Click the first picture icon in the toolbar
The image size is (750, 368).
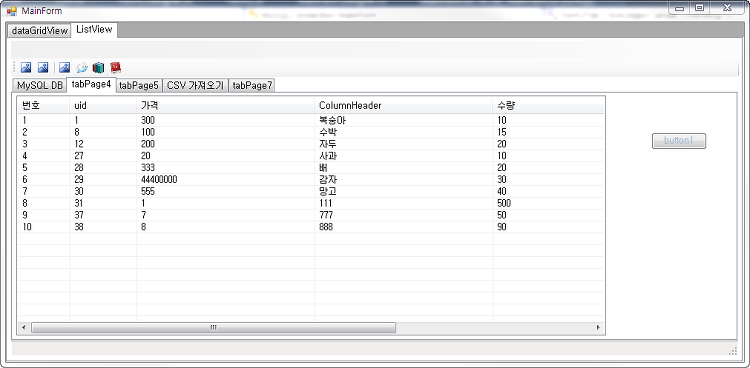pos(26,68)
